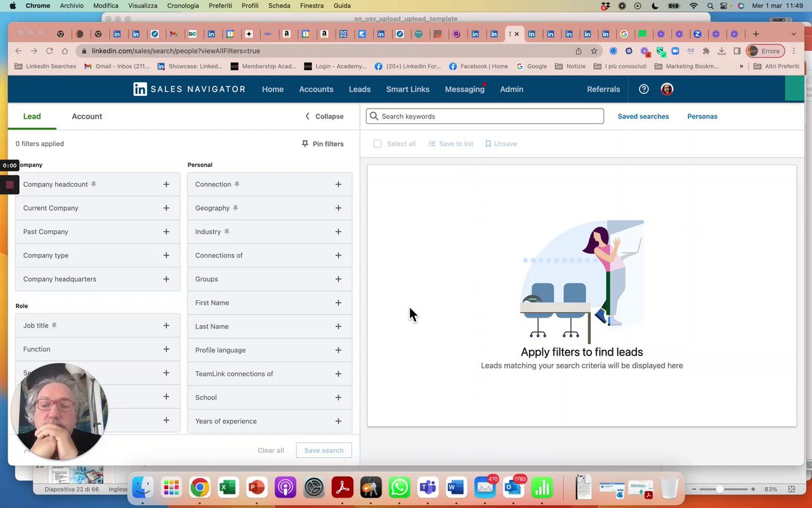
Task: Open Outlook with 1783 badge in Dock
Action: point(514,488)
